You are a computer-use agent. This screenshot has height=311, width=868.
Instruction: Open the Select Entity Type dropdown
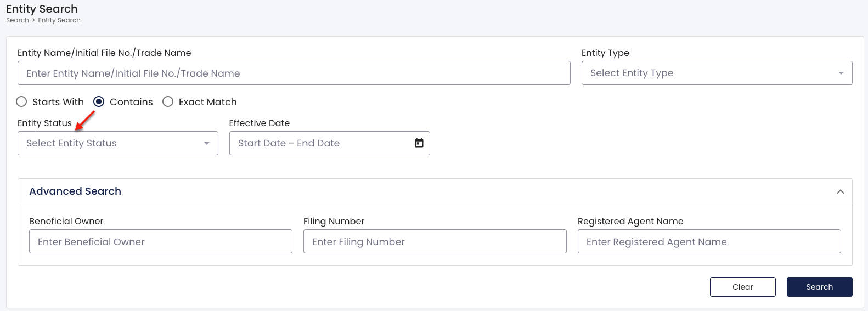click(x=717, y=73)
